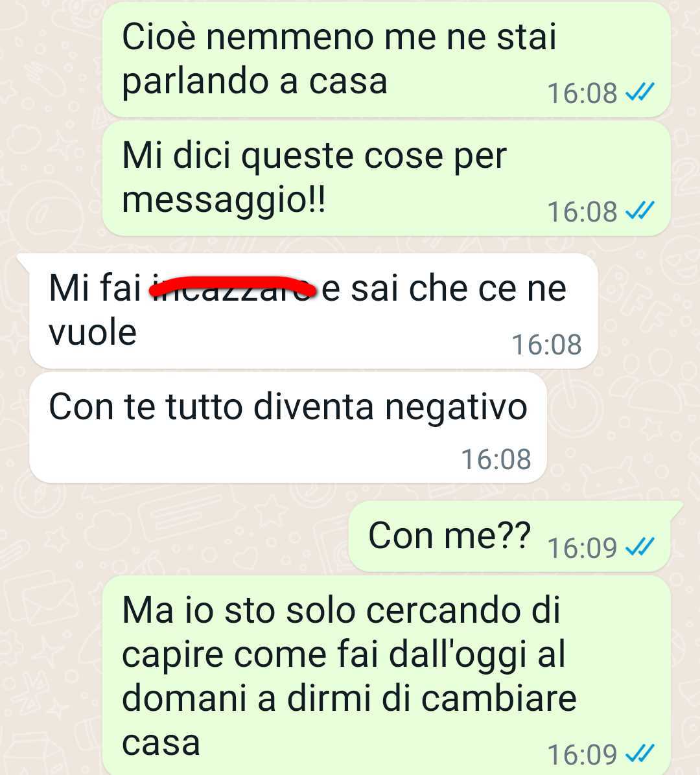700x775 pixels.
Task: Tap the 16:09 timestamp on the bottom message
Action: [582, 755]
